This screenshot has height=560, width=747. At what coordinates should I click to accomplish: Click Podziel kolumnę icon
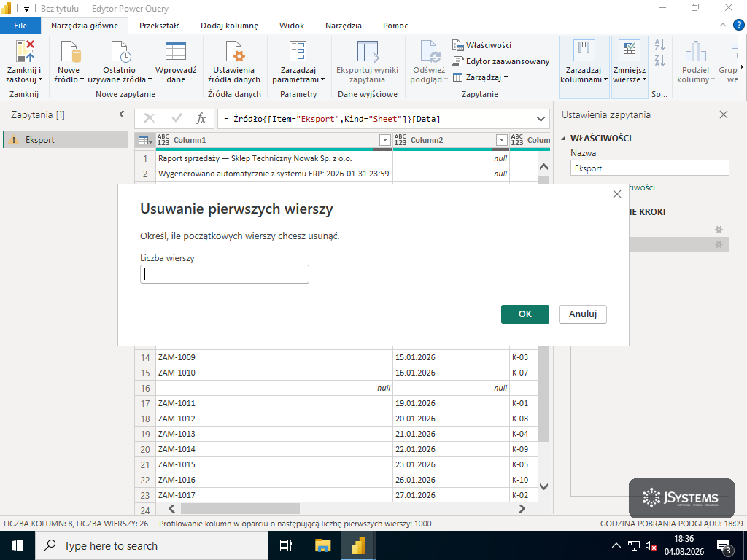[x=695, y=52]
